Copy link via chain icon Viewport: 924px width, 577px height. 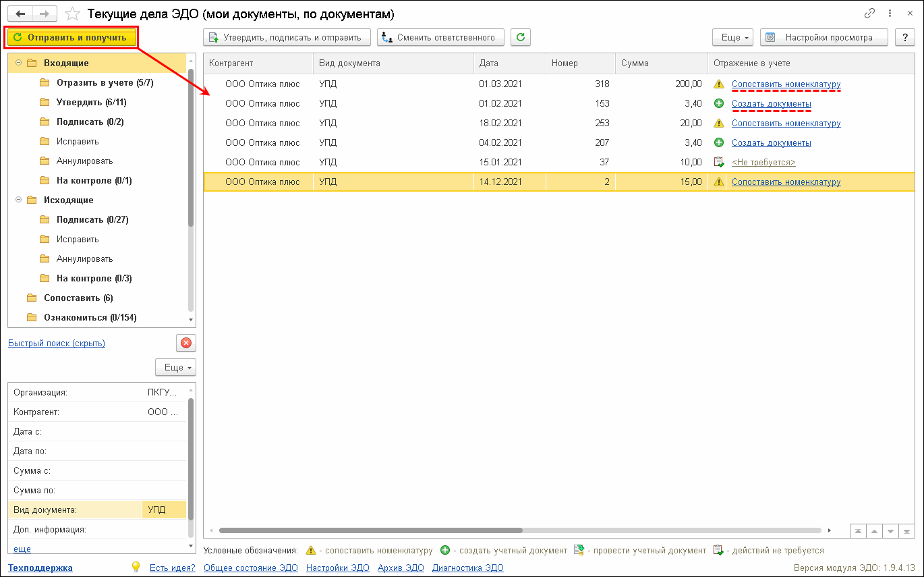click(870, 13)
